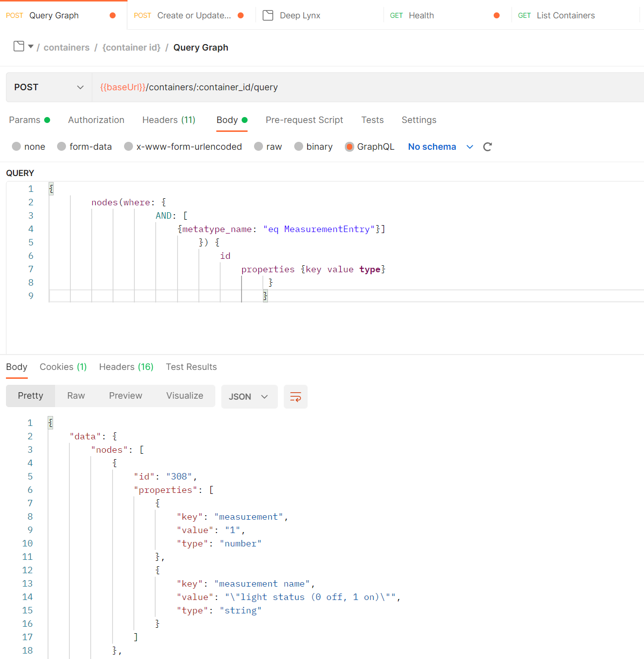
Task: Open the request Body tab
Action: click(232, 120)
